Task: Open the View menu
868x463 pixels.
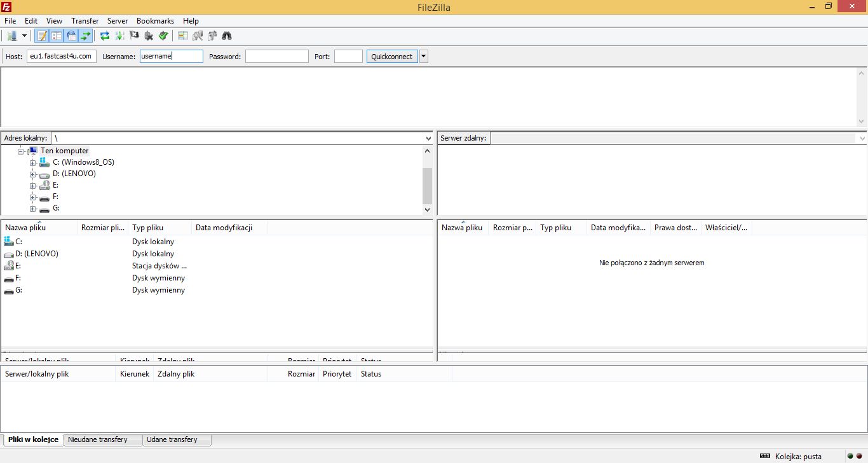Action: tap(54, 21)
